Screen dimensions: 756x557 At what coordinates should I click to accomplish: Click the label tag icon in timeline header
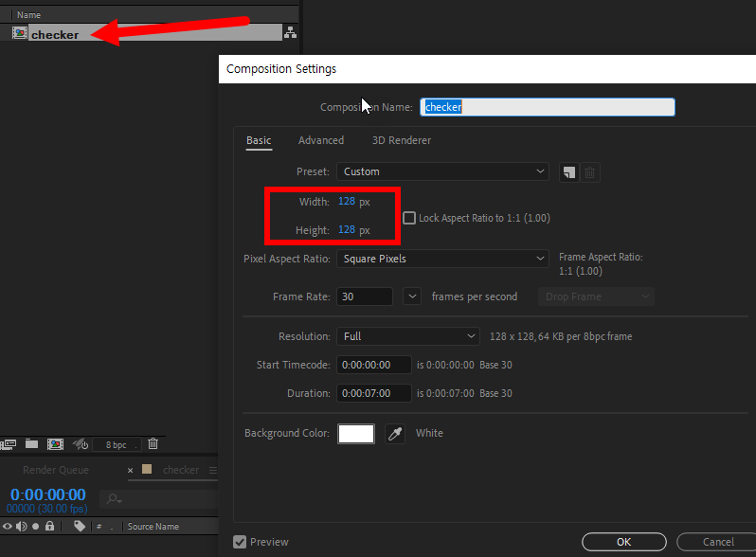pyautogui.click(x=80, y=527)
